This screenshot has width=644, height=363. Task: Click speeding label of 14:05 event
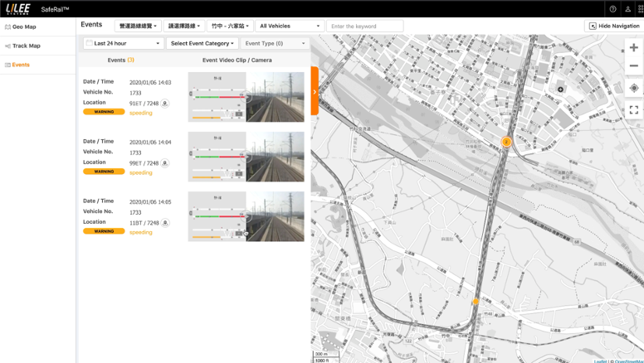point(141,232)
